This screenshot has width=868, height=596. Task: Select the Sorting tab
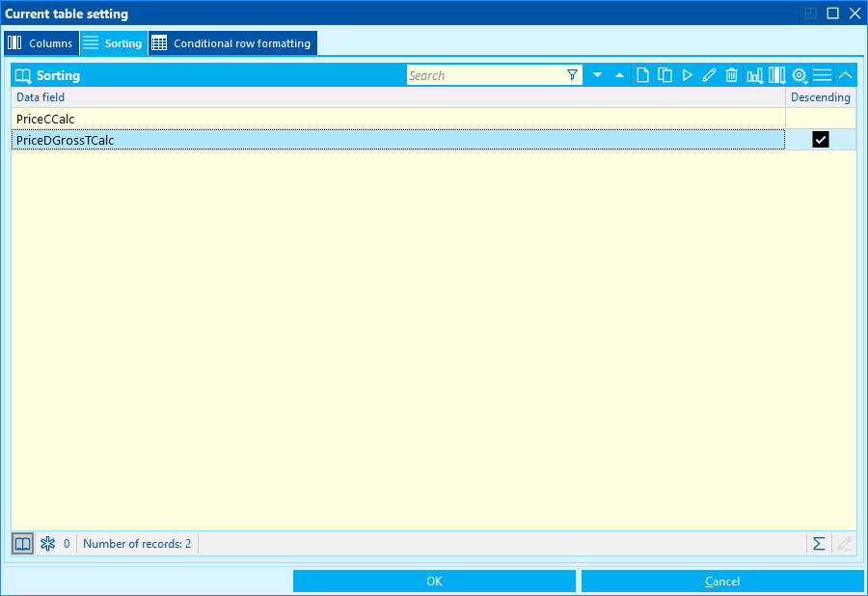(114, 43)
